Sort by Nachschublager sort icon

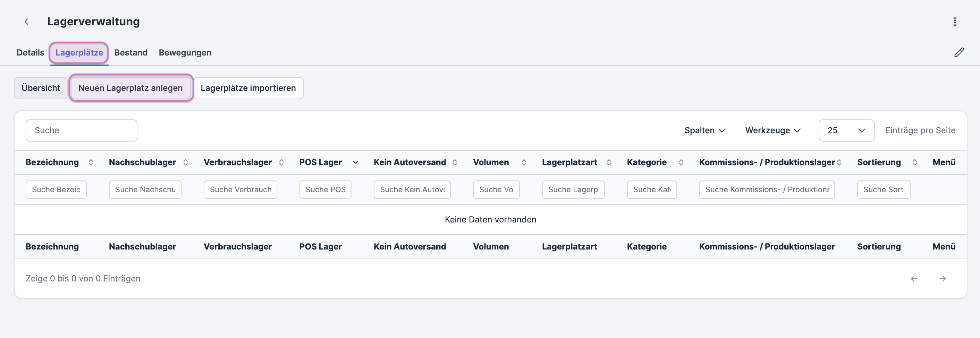(x=186, y=162)
